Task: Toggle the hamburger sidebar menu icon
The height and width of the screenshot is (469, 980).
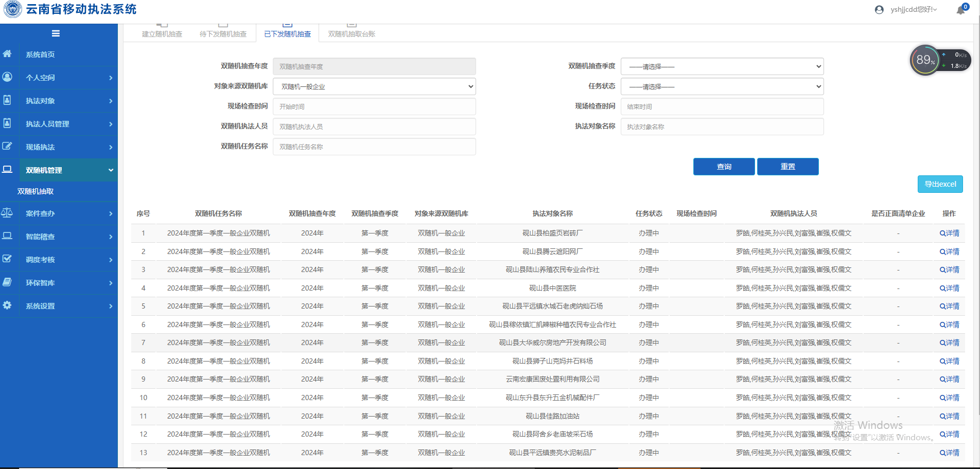Action: (x=56, y=33)
